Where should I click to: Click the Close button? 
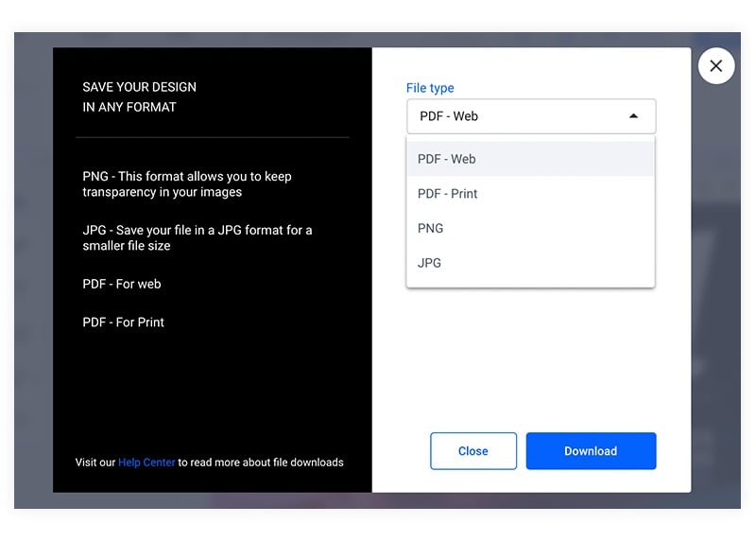point(473,451)
